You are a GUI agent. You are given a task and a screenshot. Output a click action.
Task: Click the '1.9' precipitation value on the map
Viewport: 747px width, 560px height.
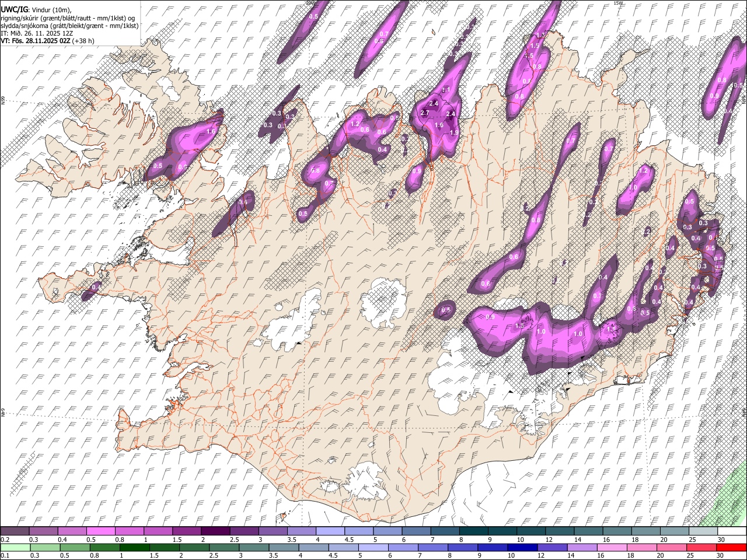(x=454, y=132)
